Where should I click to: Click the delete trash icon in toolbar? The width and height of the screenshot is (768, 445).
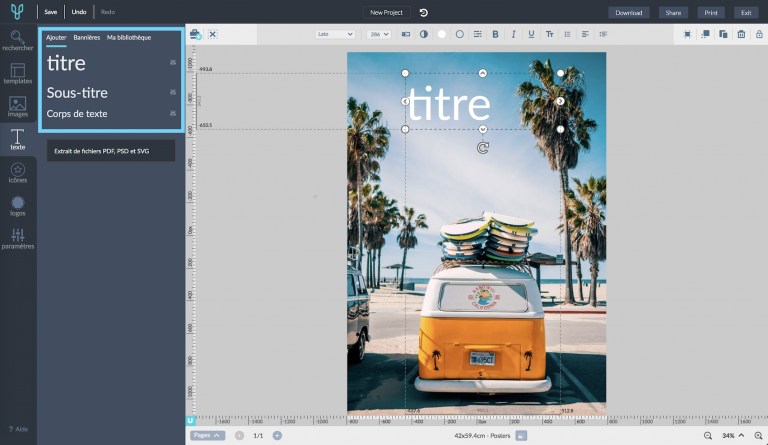point(741,34)
